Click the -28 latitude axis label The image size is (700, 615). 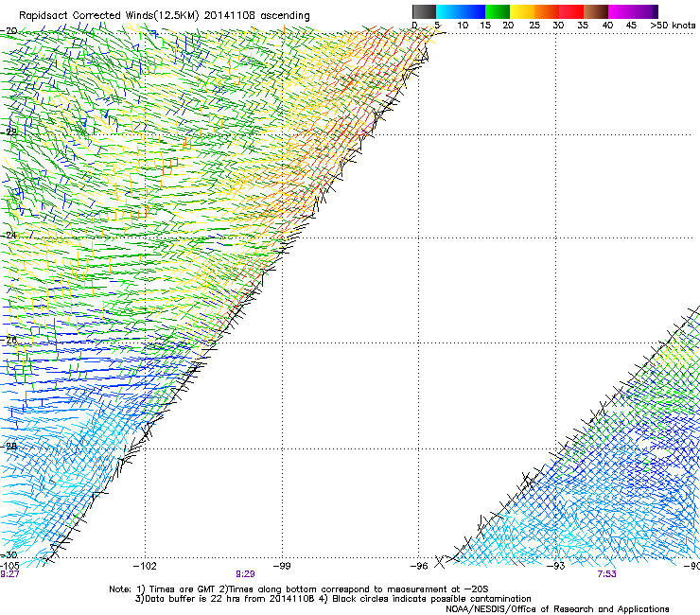(9, 447)
